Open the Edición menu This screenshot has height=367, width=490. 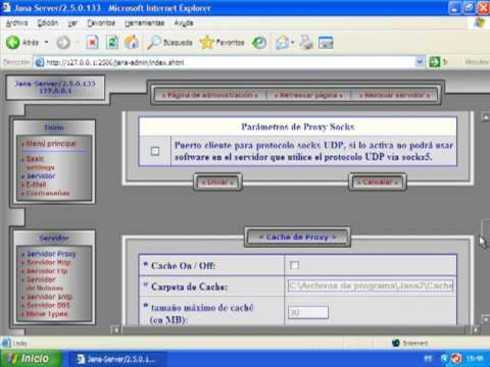[x=48, y=23]
